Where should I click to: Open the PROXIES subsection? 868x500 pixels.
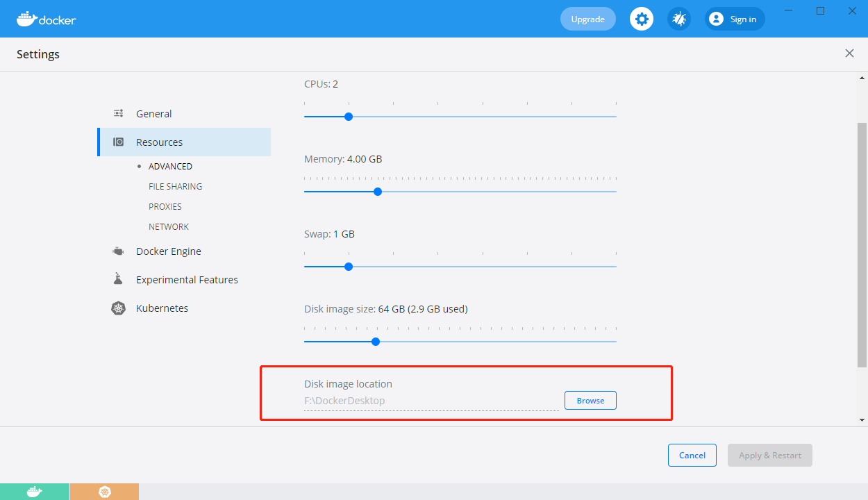(165, 206)
